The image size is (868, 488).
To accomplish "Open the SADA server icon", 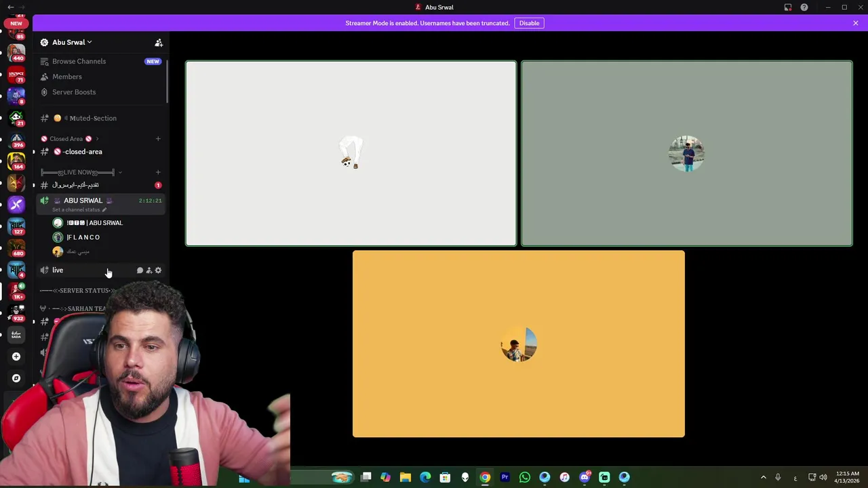I will (x=16, y=334).
